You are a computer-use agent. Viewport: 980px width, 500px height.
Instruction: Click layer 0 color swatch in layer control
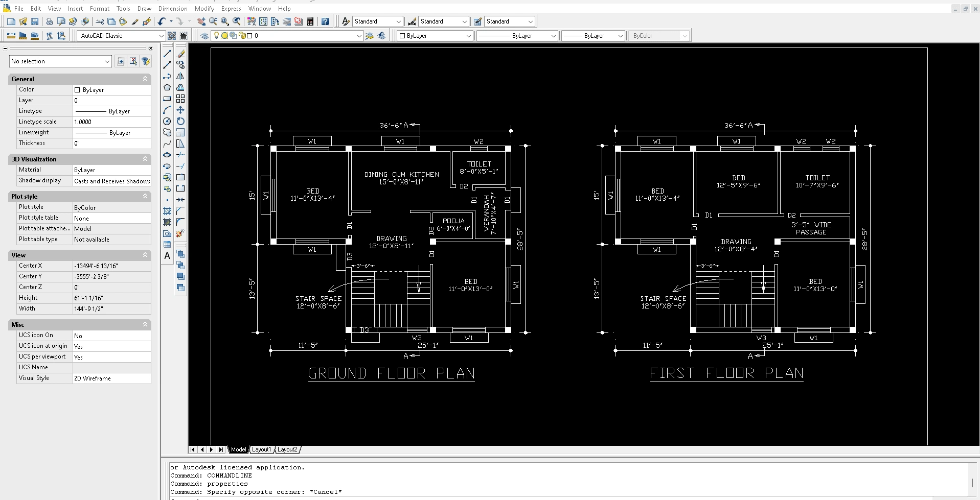(249, 36)
